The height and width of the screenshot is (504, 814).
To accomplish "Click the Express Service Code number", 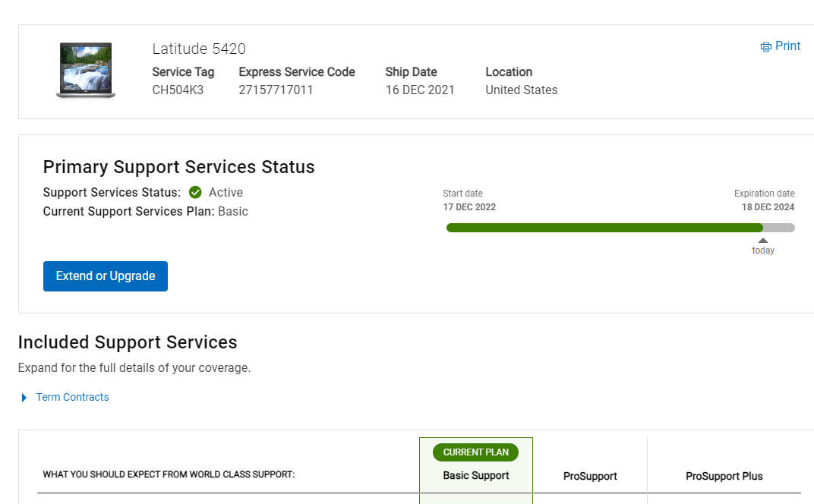I will click(x=276, y=90).
